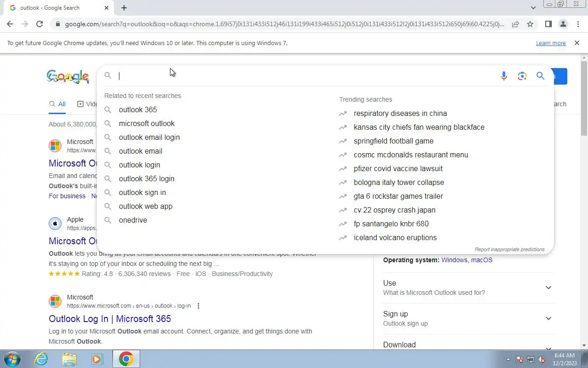The image size is (588, 368).
Task: Close the outlook - Google Search tab
Action: (x=107, y=8)
